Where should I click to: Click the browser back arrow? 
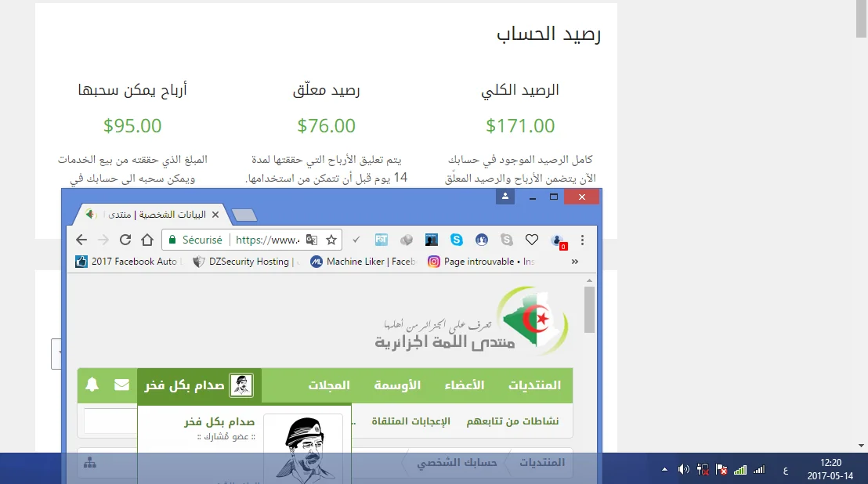[x=81, y=240]
